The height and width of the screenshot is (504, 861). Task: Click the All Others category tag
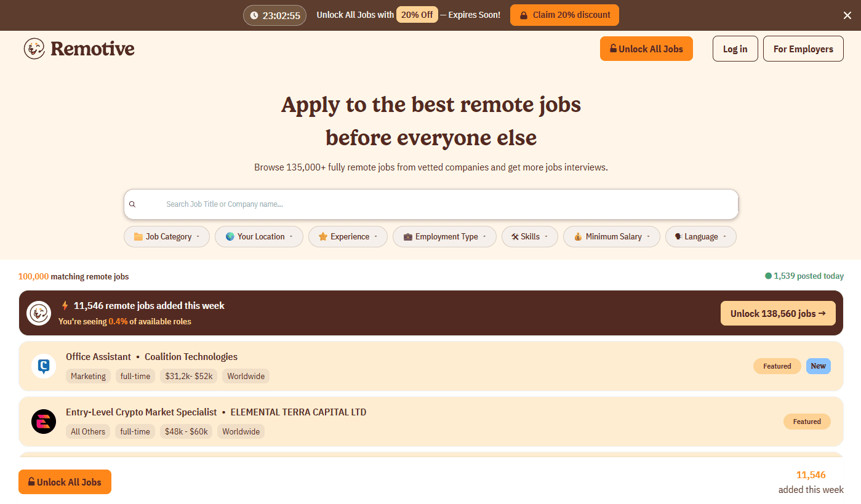(88, 431)
